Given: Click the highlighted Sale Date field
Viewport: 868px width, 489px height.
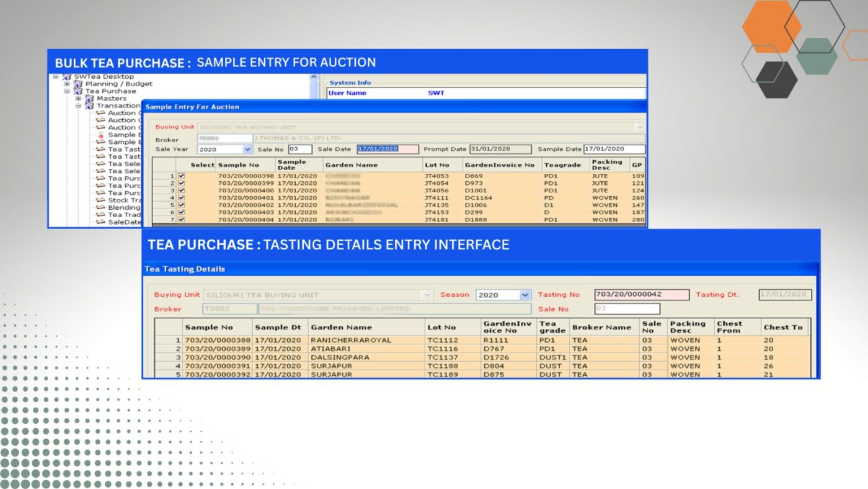Looking at the screenshot, I should pyautogui.click(x=387, y=149).
